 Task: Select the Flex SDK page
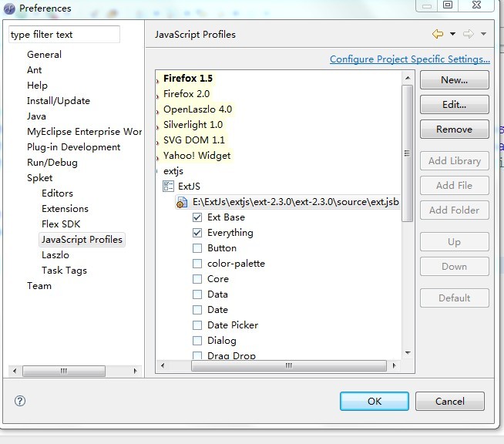click(x=61, y=224)
